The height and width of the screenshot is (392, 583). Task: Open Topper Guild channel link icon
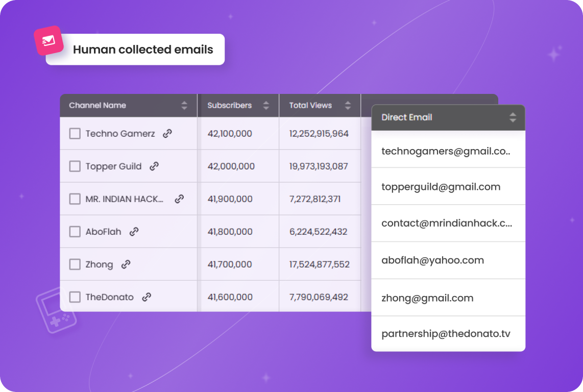tap(154, 166)
